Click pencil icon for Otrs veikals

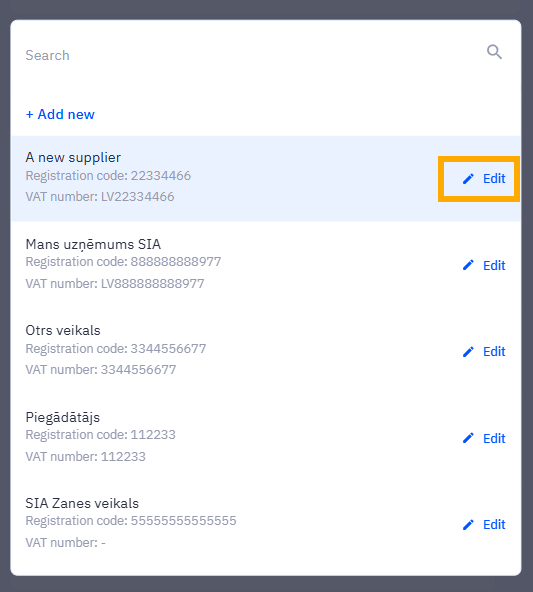point(468,352)
